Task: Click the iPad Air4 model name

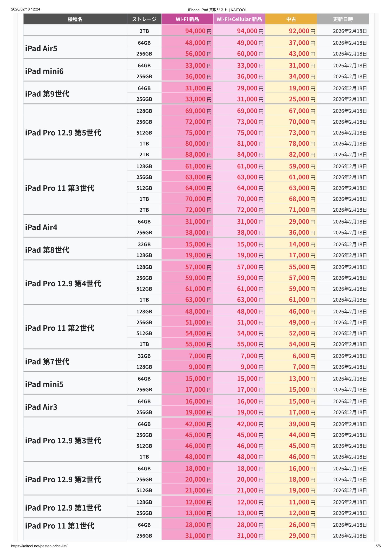Action: (x=41, y=227)
